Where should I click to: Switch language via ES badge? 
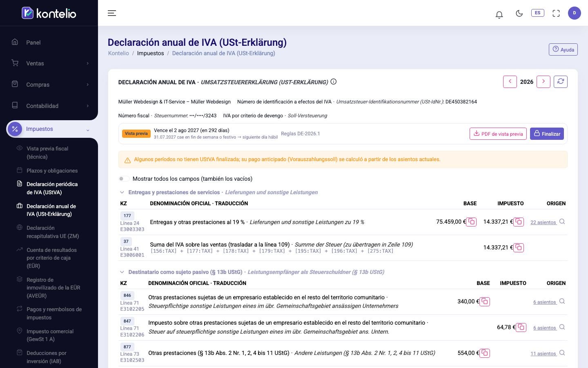(538, 13)
